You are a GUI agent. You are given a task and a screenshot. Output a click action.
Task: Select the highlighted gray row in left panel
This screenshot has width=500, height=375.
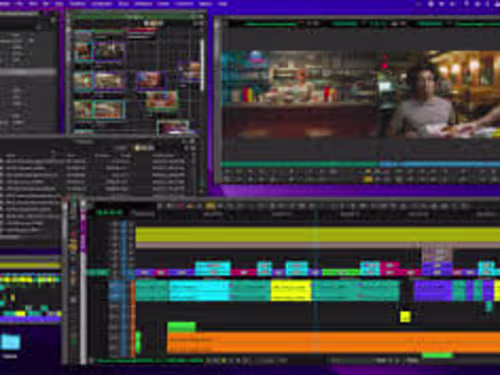[28, 72]
